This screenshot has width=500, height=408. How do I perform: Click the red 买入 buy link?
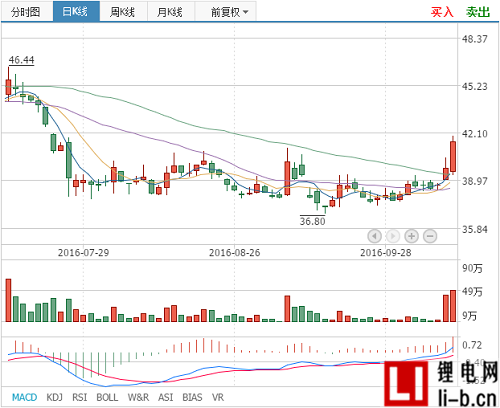click(x=442, y=12)
